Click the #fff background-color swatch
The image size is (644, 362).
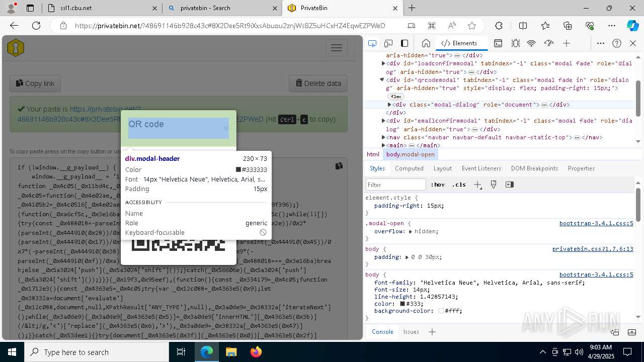[441, 311]
